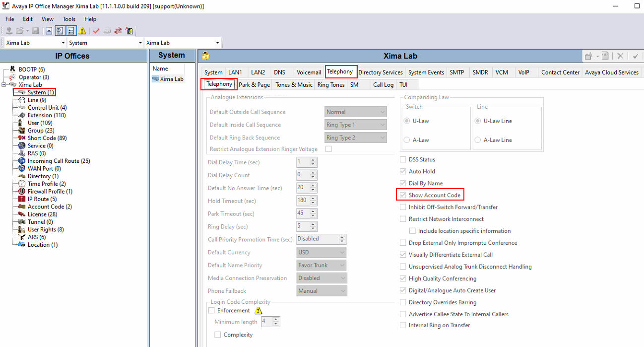Click the Save to IP Office double-arrow icon
The height and width of the screenshot is (347, 644).
[x=118, y=30]
